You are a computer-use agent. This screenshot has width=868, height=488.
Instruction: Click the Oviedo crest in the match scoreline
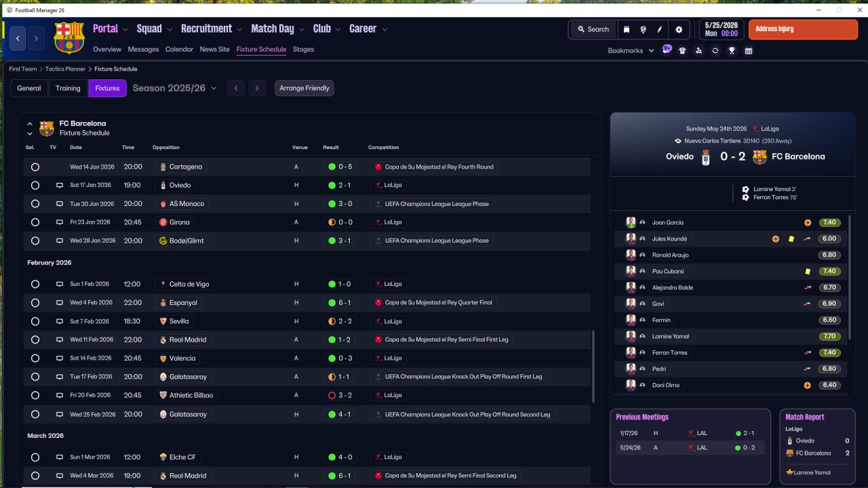(706, 157)
